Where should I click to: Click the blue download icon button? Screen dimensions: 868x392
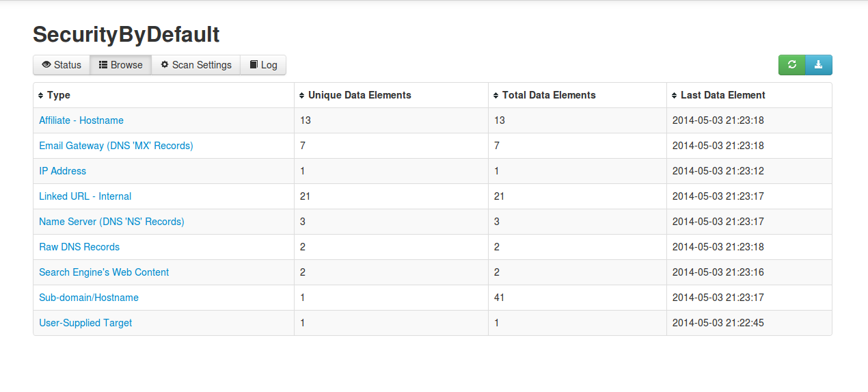[x=819, y=65]
